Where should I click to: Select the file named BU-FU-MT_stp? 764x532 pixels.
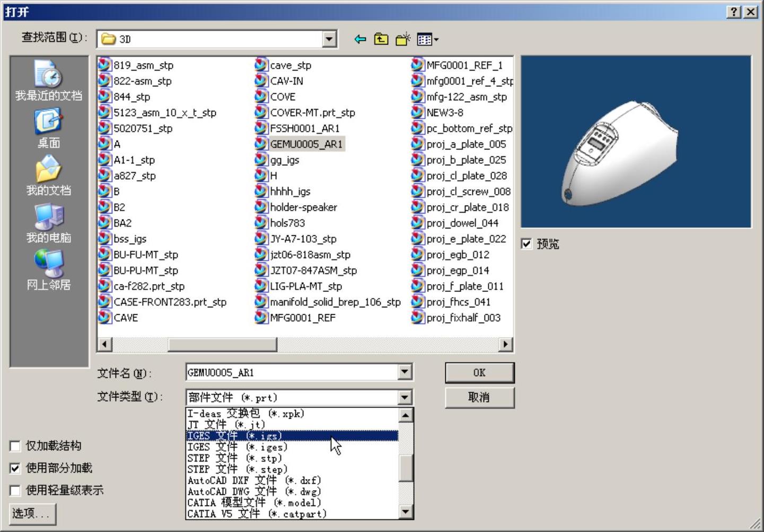click(146, 255)
